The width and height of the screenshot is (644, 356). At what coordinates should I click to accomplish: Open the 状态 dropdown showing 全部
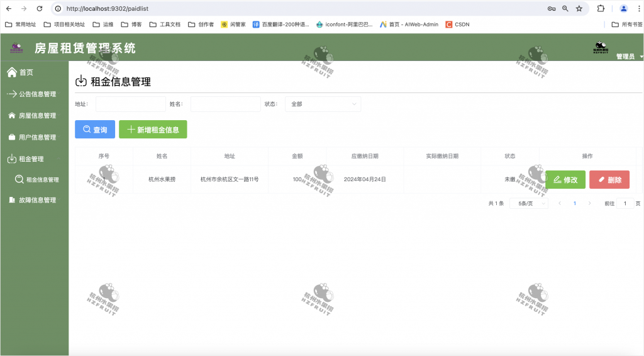tap(323, 104)
